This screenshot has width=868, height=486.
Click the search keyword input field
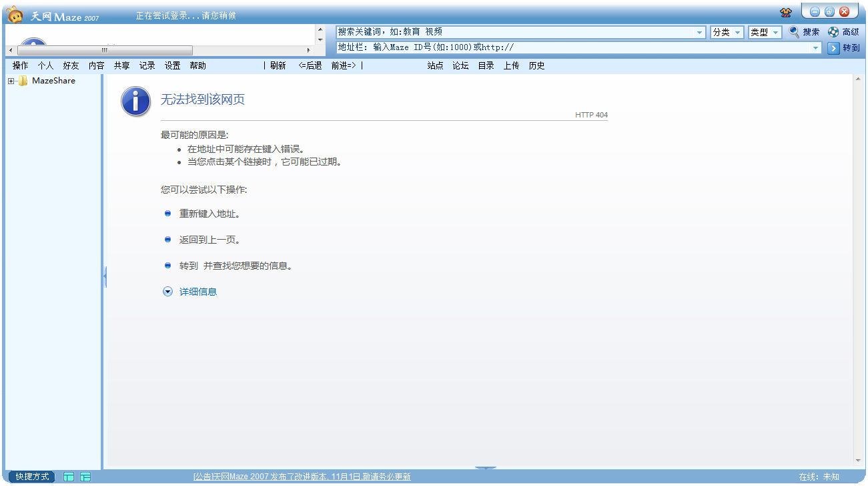point(514,32)
